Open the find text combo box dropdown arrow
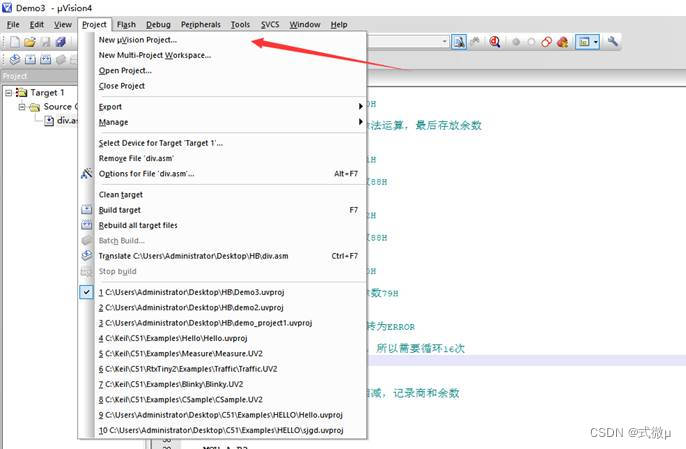This screenshot has height=449, width=686. (x=444, y=42)
